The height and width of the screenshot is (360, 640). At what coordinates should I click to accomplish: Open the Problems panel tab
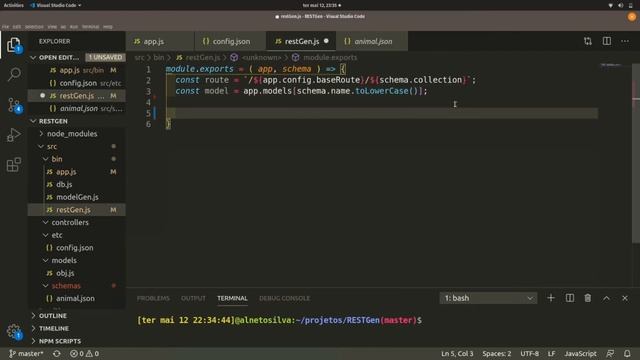pos(153,298)
